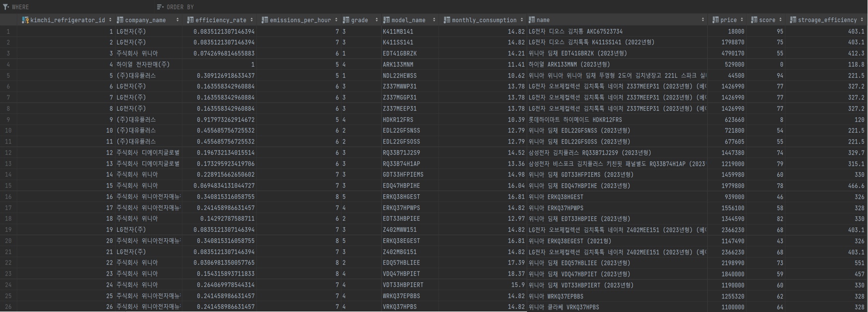Toggle sort arrows on model_name column
868x312 pixels.
pyautogui.click(x=434, y=20)
